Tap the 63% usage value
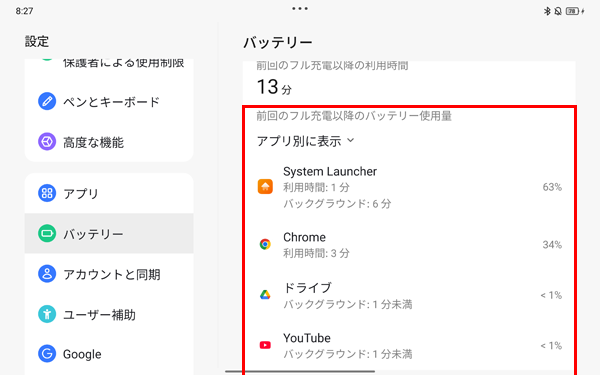600x375 pixels. pyautogui.click(x=552, y=187)
